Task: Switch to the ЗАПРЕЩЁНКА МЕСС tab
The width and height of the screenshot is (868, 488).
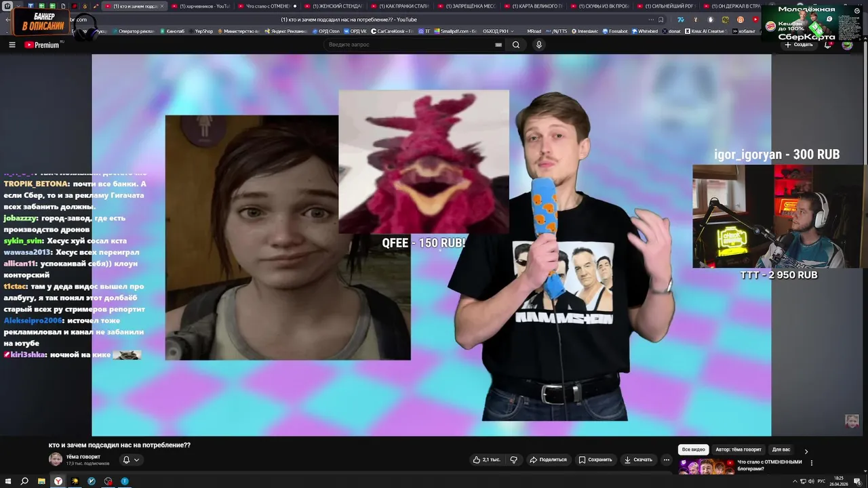Action: [x=467, y=6]
